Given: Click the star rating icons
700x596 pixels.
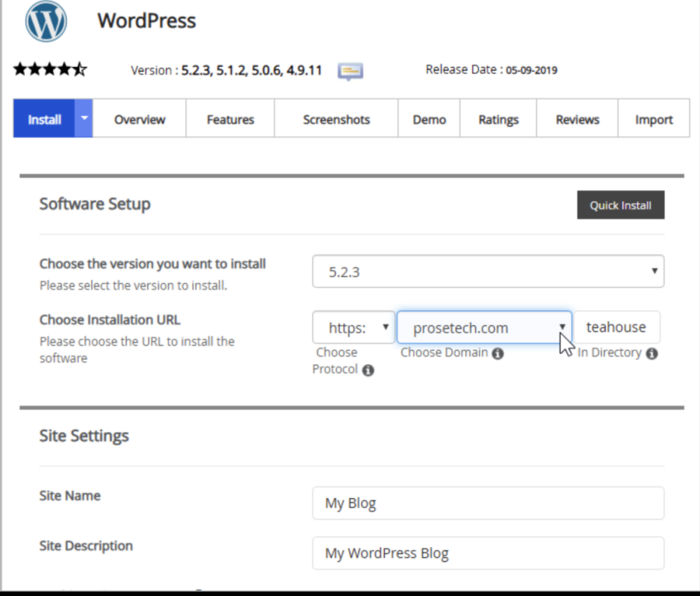Looking at the screenshot, I should tap(50, 69).
